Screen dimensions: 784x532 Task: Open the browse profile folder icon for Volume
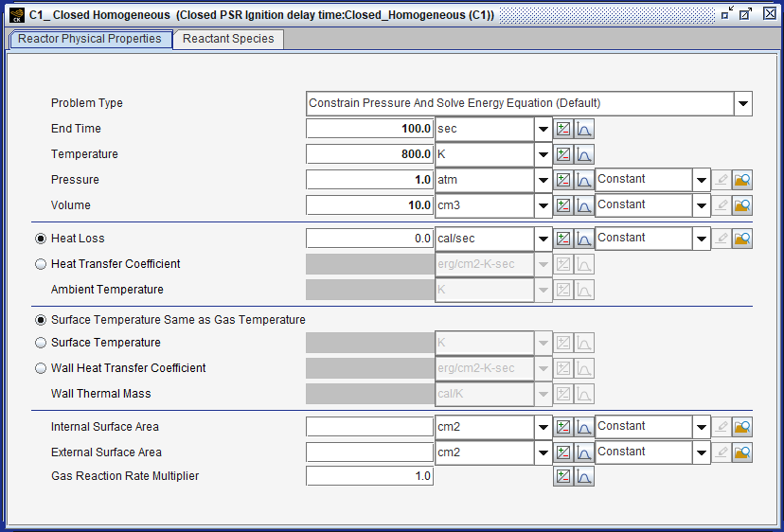click(x=742, y=205)
